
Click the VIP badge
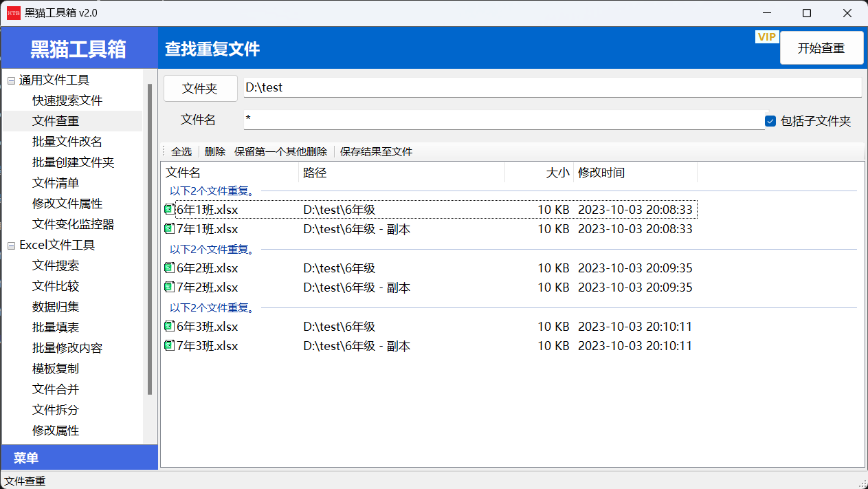point(766,36)
